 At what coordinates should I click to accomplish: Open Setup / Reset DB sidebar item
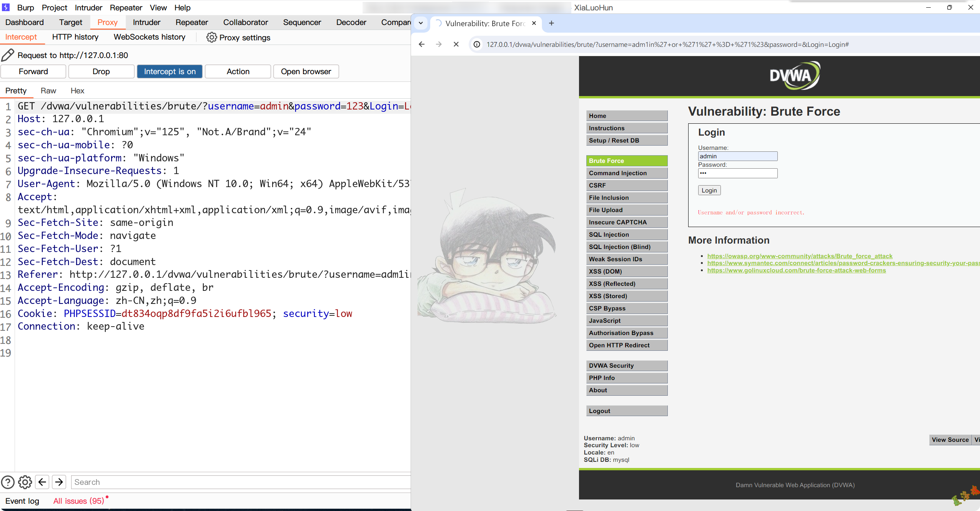point(627,140)
